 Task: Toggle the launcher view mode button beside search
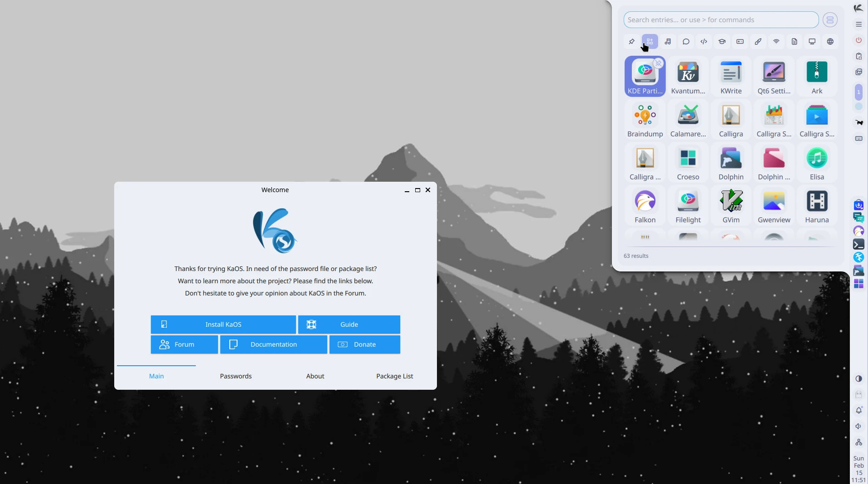[829, 20]
